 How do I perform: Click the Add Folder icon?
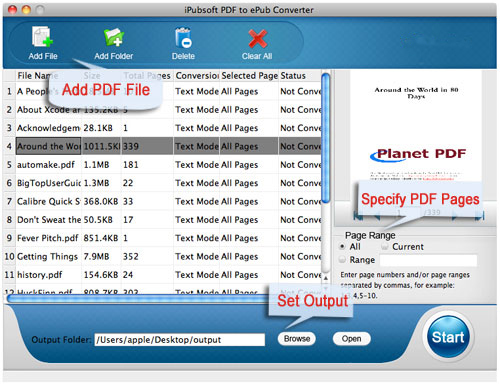(114, 37)
